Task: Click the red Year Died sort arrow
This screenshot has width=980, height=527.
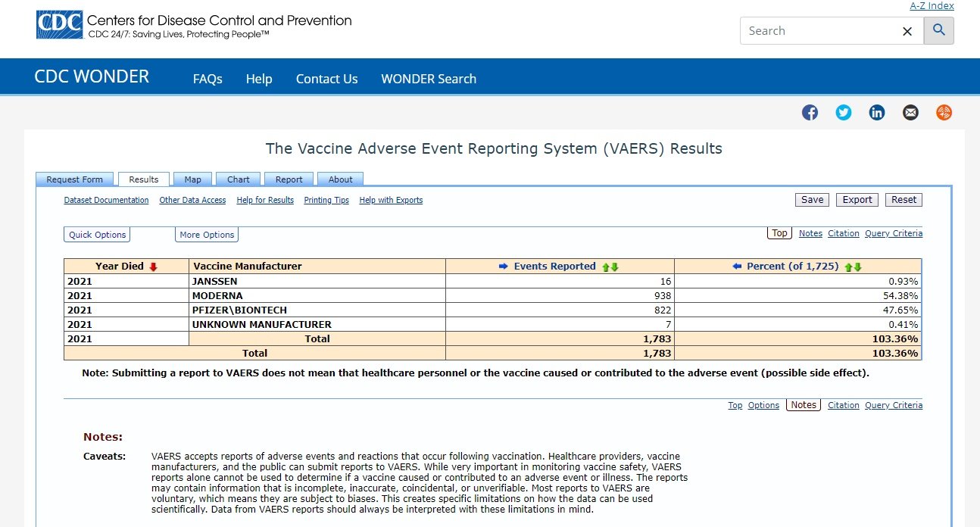Action: tap(154, 267)
